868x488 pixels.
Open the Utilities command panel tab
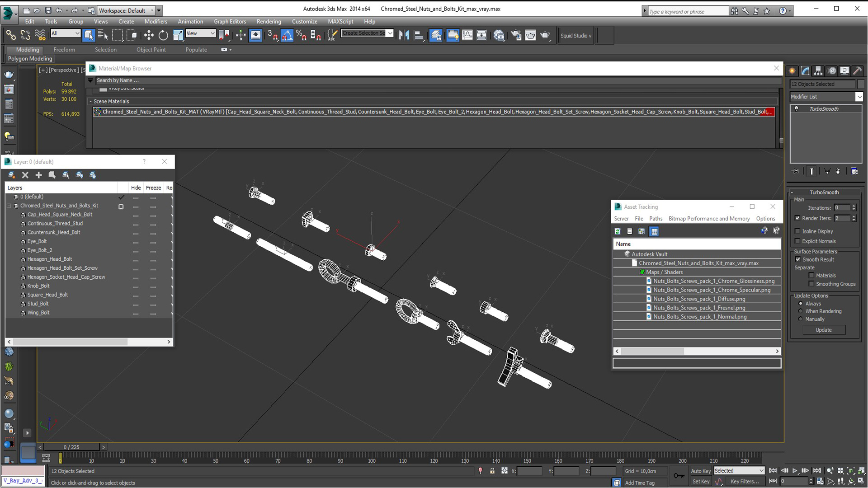[858, 71]
